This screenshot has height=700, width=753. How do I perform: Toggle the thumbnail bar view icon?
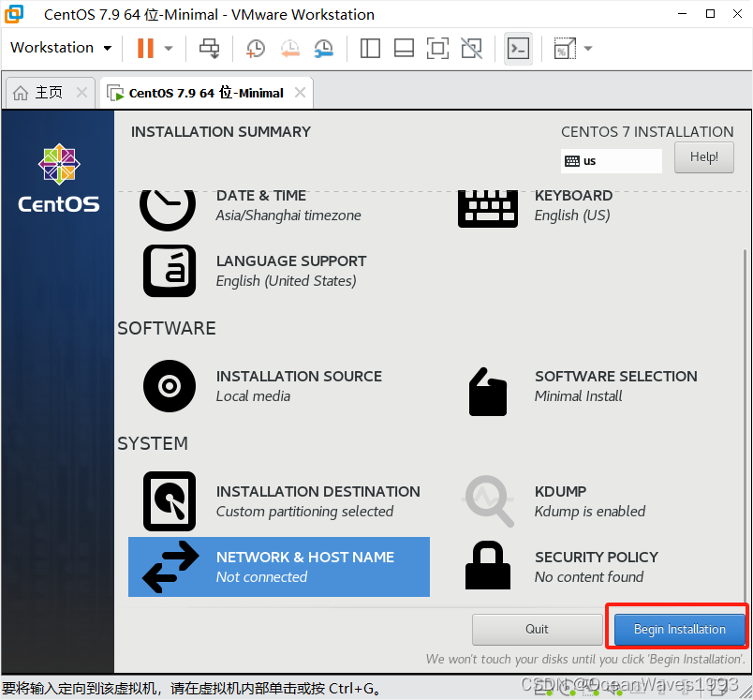pos(404,48)
